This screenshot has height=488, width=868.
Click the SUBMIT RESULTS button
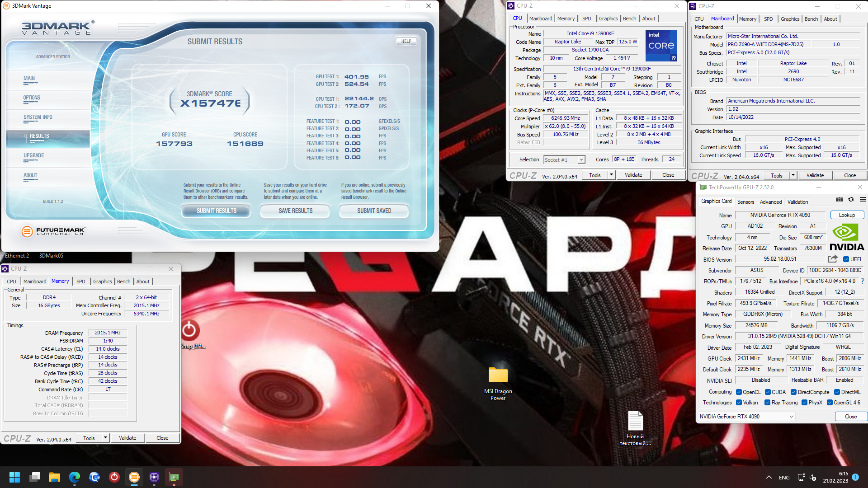pos(216,211)
